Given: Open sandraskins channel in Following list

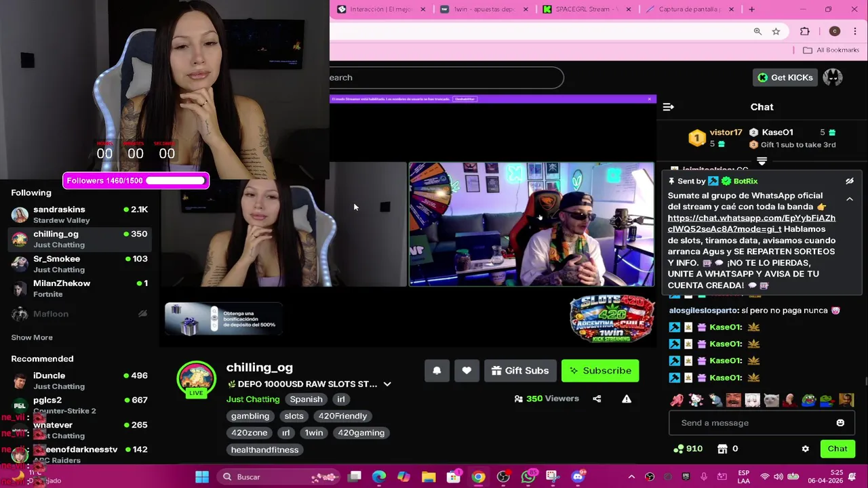Looking at the screenshot, I should [79, 214].
